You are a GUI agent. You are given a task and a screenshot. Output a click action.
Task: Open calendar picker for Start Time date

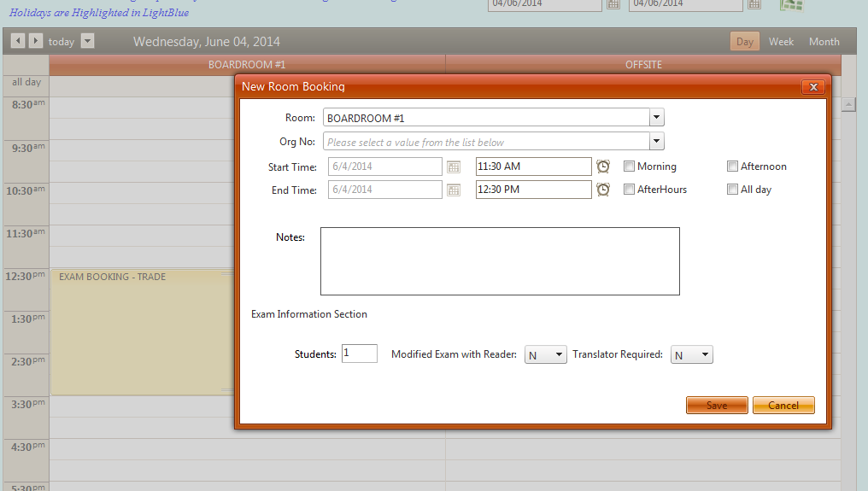pos(454,167)
